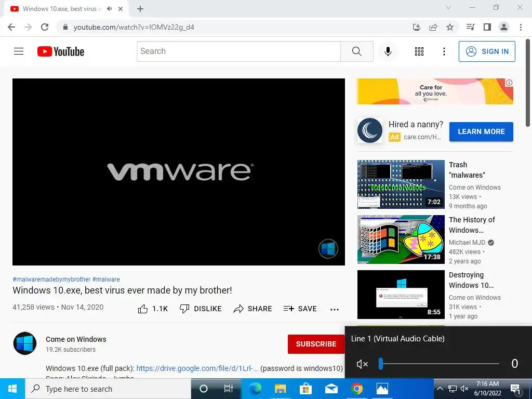Screen dimensions: 532x399
Task: Open the media controls icon in Chrome toolbar
Action: pos(470,27)
